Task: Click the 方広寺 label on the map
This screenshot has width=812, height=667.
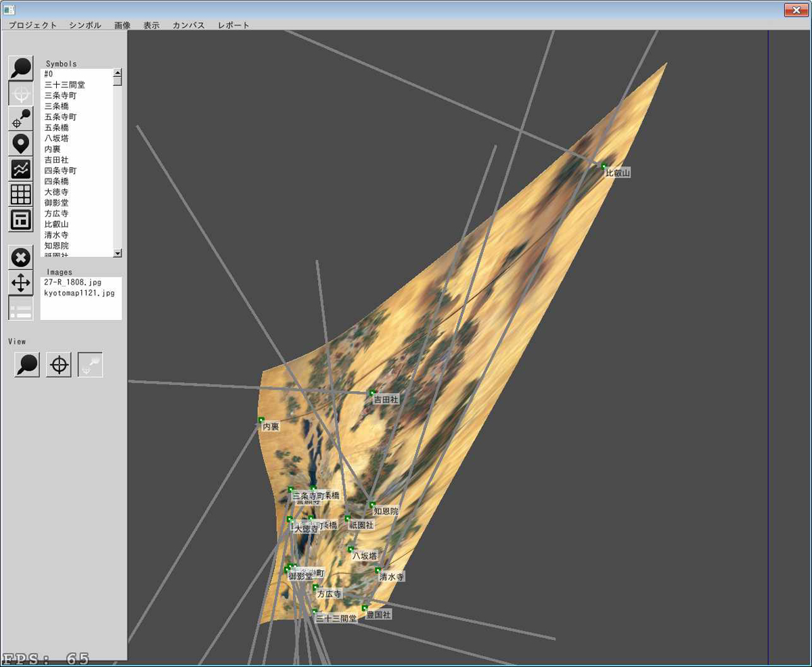Action: (330, 594)
